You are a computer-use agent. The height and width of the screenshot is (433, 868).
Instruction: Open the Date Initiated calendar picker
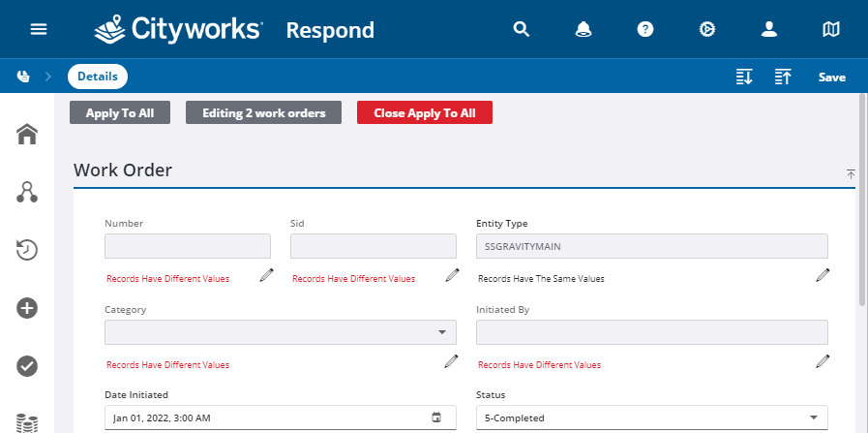[436, 418]
